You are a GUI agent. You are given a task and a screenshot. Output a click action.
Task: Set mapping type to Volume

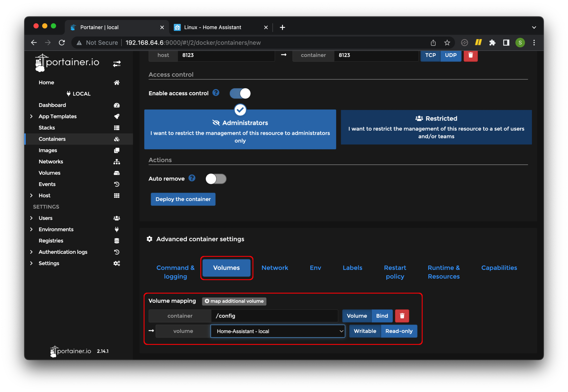357,316
